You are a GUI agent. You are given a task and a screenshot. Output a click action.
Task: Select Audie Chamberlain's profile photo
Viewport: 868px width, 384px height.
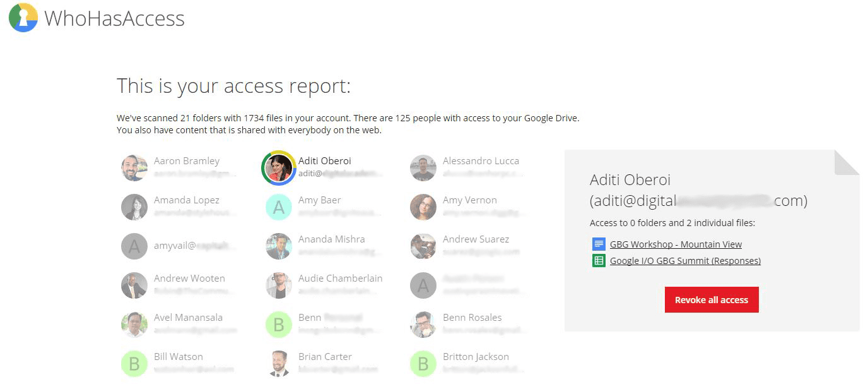[x=279, y=285]
